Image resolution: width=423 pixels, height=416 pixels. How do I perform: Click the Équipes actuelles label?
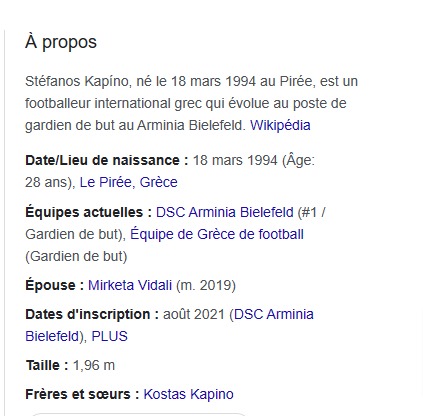pos(89,212)
